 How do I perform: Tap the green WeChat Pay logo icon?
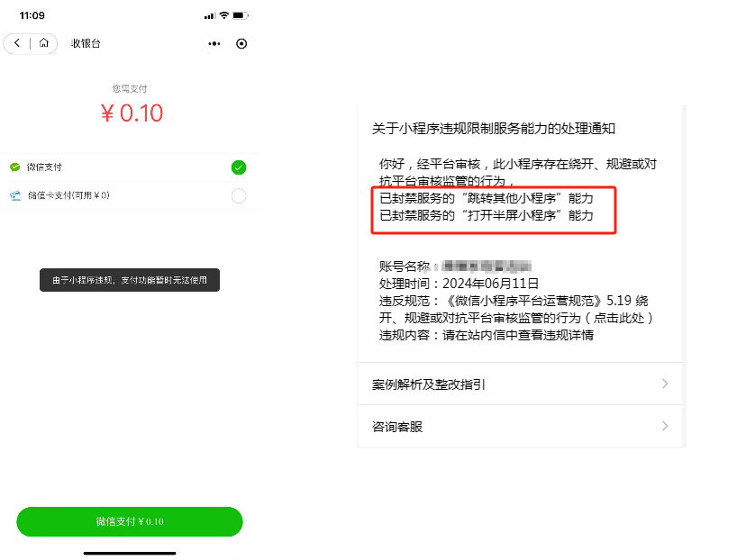coord(15,167)
